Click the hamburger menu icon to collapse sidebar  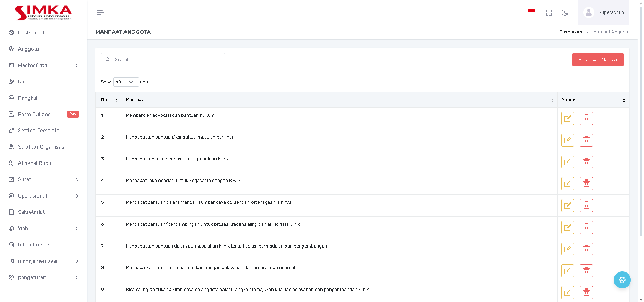coord(100,12)
